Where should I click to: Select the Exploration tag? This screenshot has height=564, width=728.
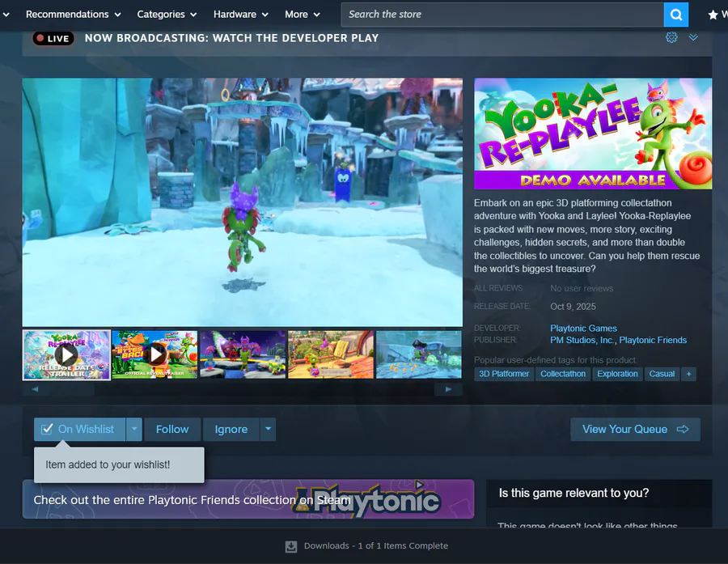coord(617,374)
